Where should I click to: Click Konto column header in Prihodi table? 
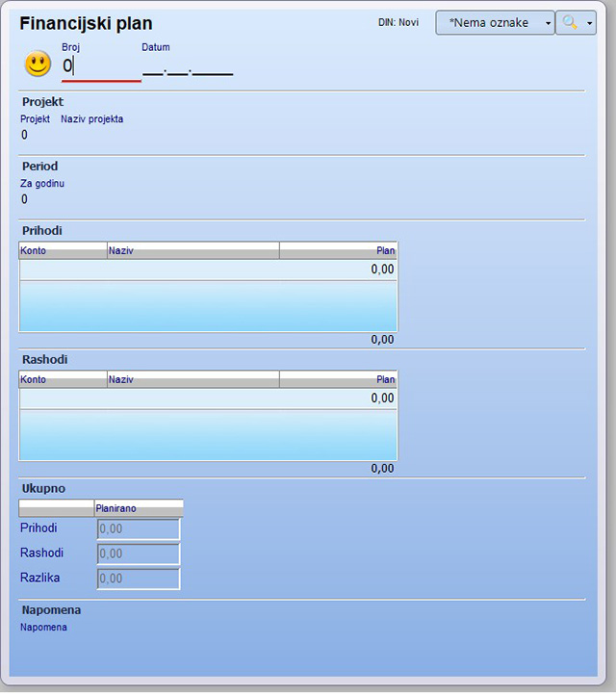(x=63, y=250)
